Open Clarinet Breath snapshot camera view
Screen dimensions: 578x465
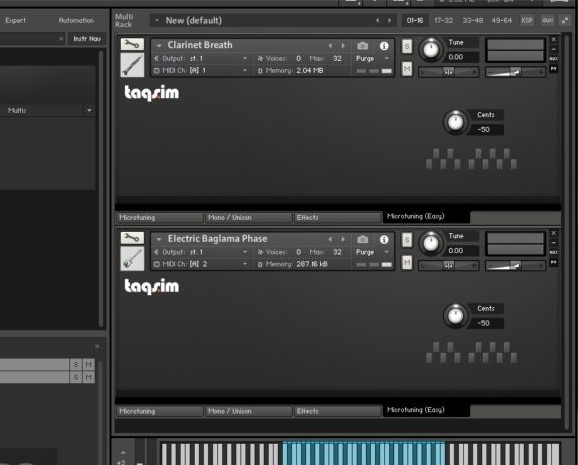point(362,46)
